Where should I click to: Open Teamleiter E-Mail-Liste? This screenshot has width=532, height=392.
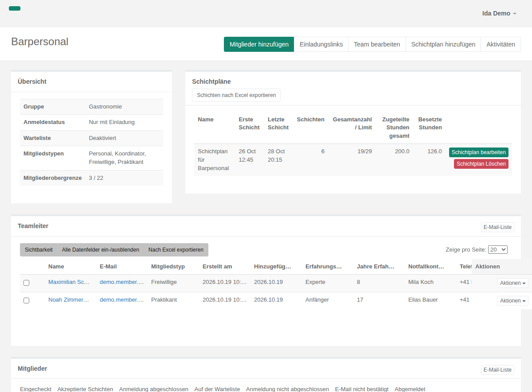pyautogui.click(x=497, y=227)
